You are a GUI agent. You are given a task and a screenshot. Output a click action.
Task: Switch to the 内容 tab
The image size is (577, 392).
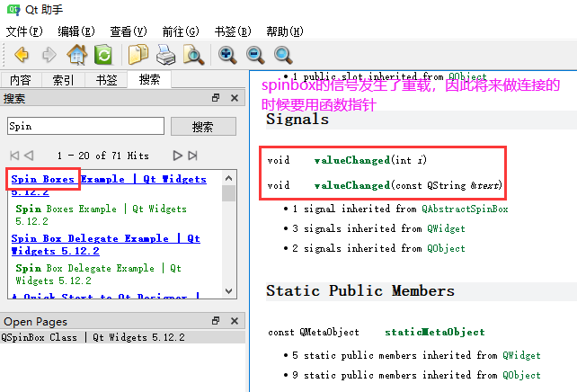21,80
